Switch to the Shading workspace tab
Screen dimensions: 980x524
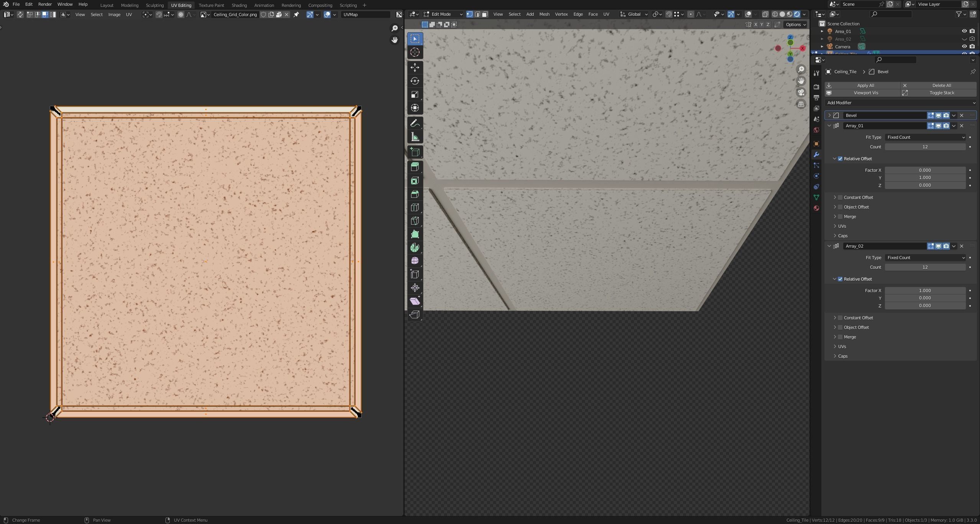(x=239, y=5)
